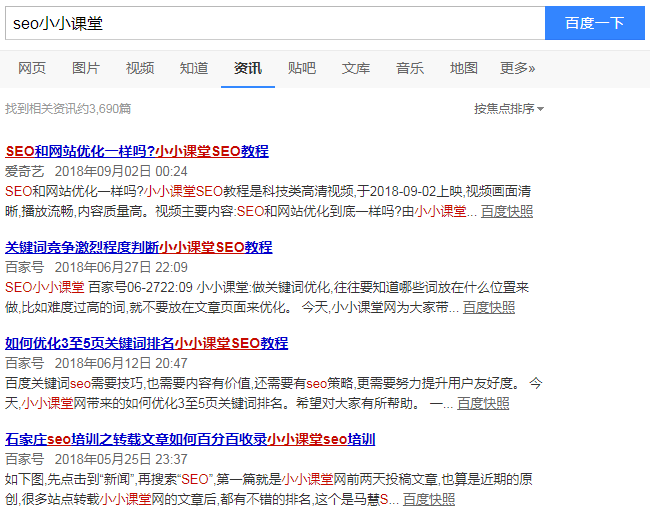Go to the 贴吧 tab
The height and width of the screenshot is (508, 650).
(x=302, y=68)
